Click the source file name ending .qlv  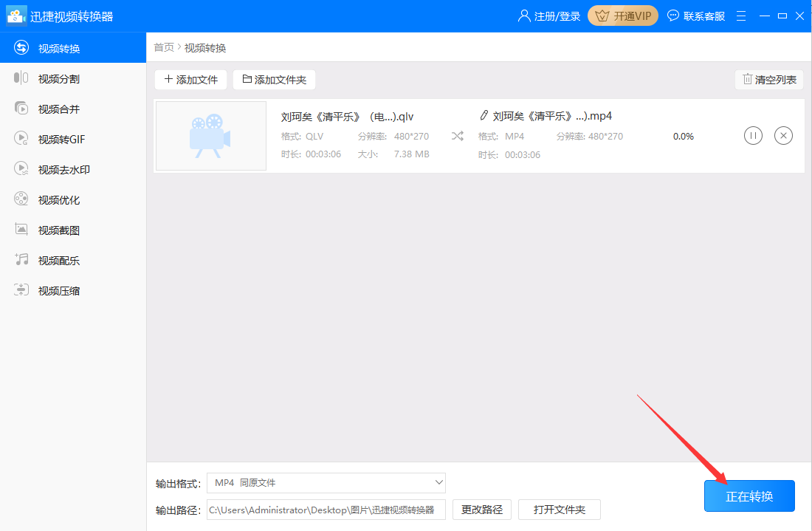coord(347,117)
